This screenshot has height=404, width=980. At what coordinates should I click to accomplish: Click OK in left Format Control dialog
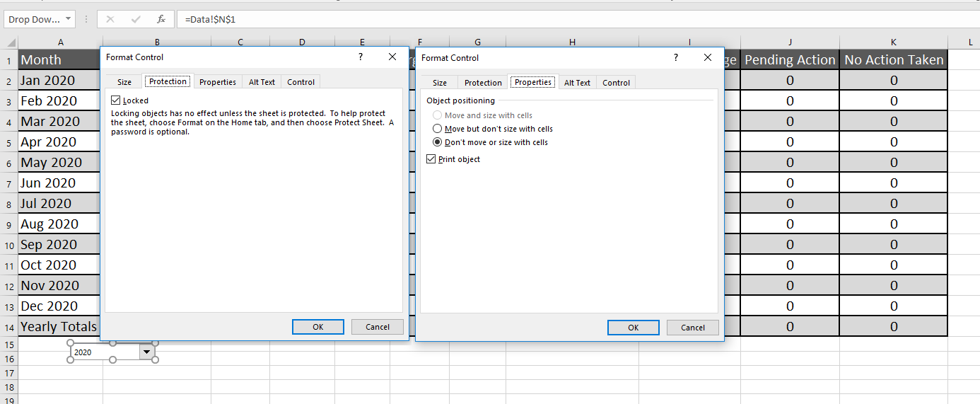click(318, 327)
